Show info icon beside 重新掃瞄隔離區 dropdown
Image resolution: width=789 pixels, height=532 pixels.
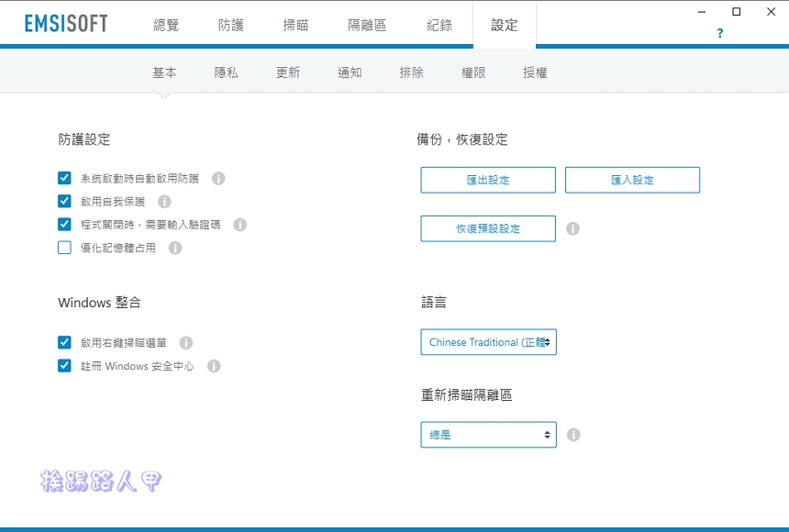point(573,435)
